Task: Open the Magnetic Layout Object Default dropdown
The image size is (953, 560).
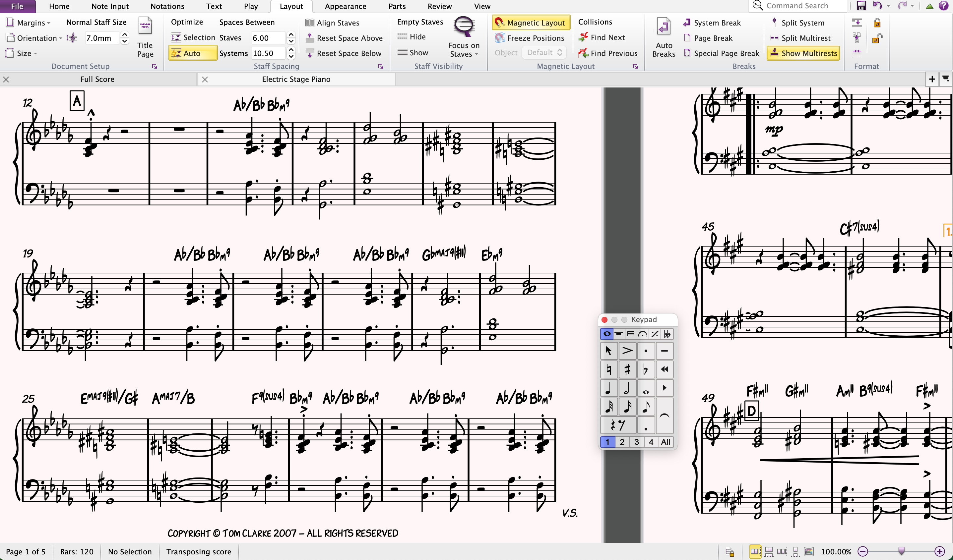Action: click(x=544, y=53)
